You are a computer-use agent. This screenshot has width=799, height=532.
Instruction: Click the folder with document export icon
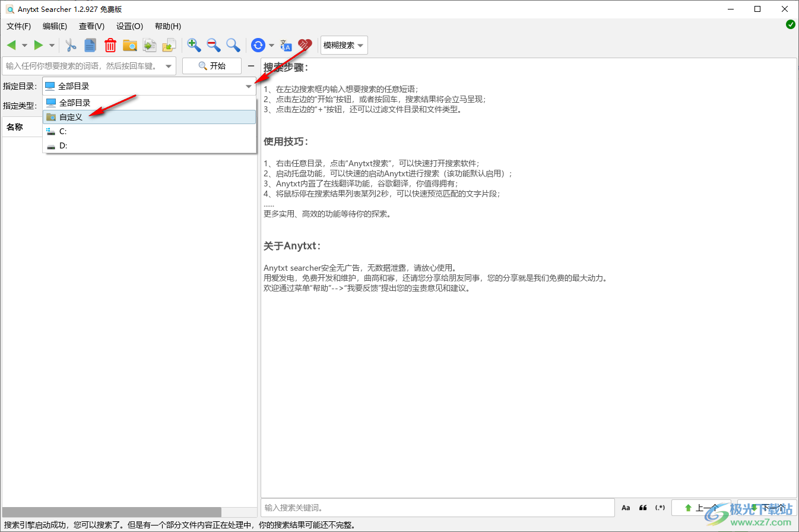pos(170,45)
